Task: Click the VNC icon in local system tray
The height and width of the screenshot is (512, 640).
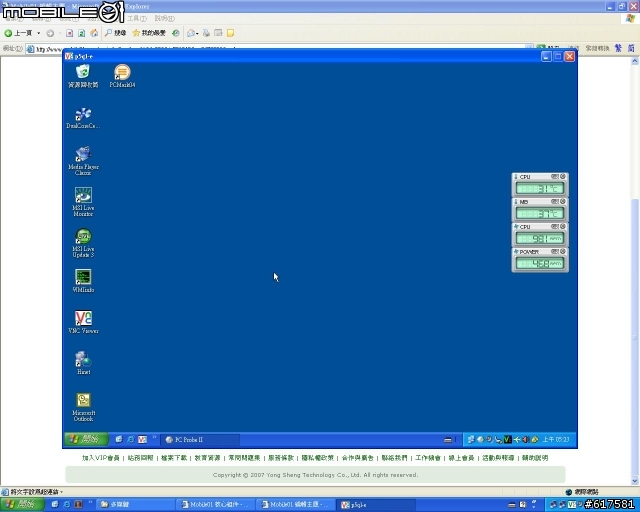Action: pyautogui.click(x=571, y=505)
